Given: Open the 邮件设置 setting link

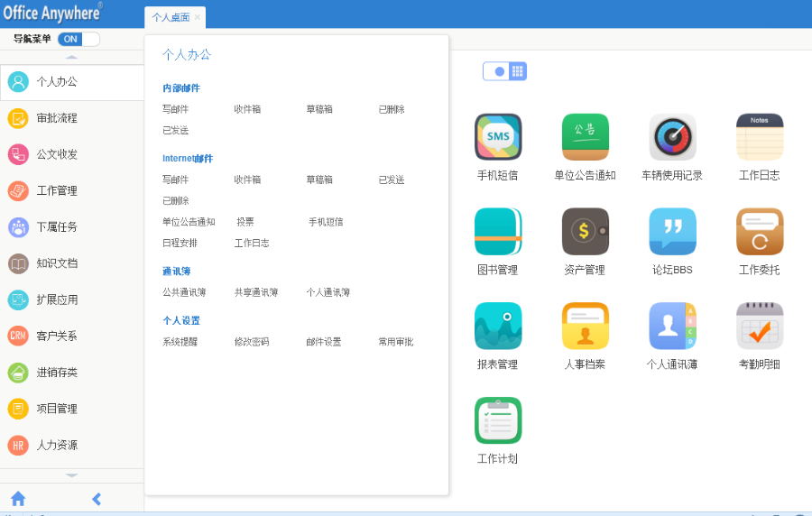Looking at the screenshot, I should (324, 342).
